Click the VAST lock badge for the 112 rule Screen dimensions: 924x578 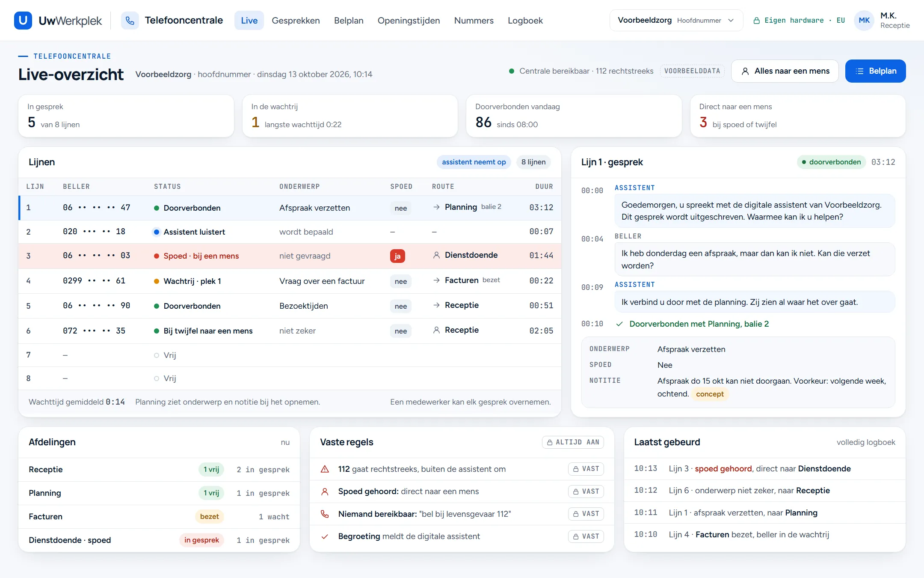click(586, 469)
